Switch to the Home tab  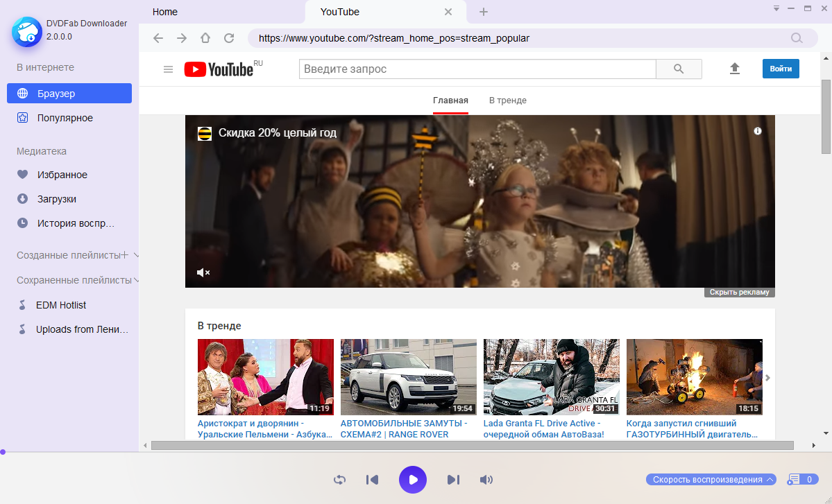[165, 12]
